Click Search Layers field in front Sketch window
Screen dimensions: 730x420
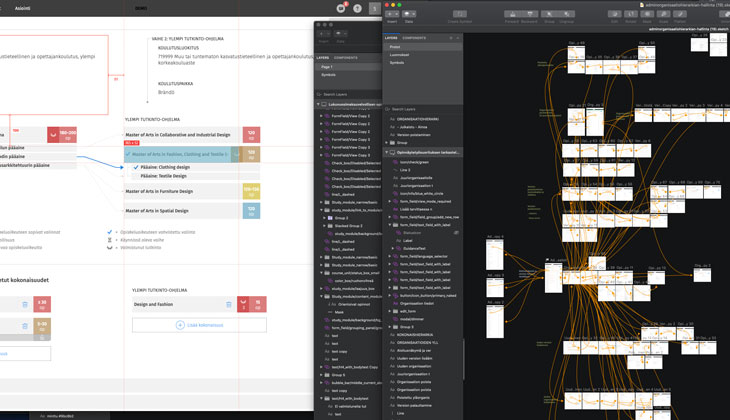pyautogui.click(x=423, y=109)
